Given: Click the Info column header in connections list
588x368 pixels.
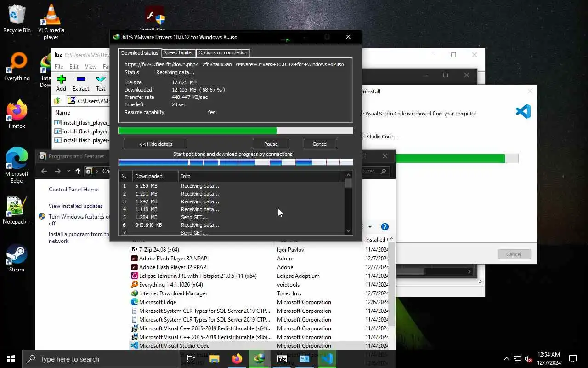Looking at the screenshot, I should 259,176.
